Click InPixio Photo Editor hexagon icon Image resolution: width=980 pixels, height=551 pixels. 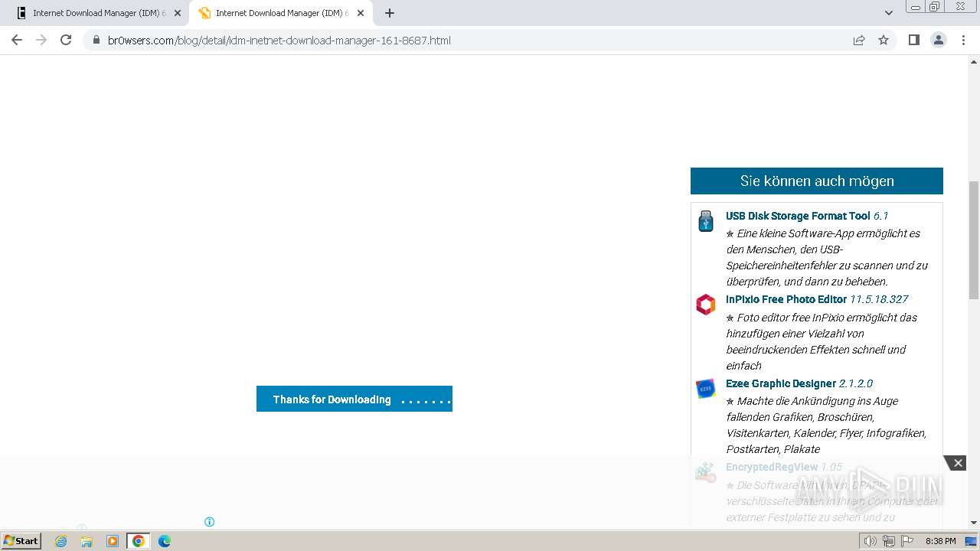pos(706,305)
